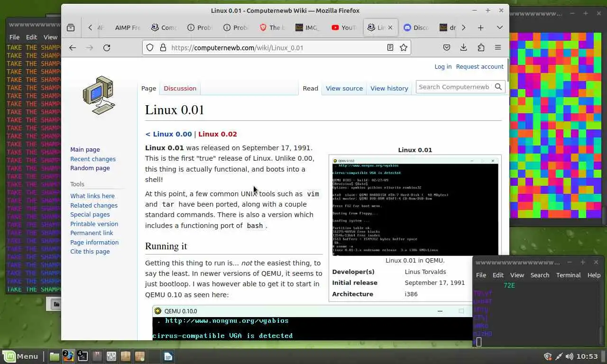
Task: Open Search menu in bottom-right terminal
Action: (x=540, y=275)
